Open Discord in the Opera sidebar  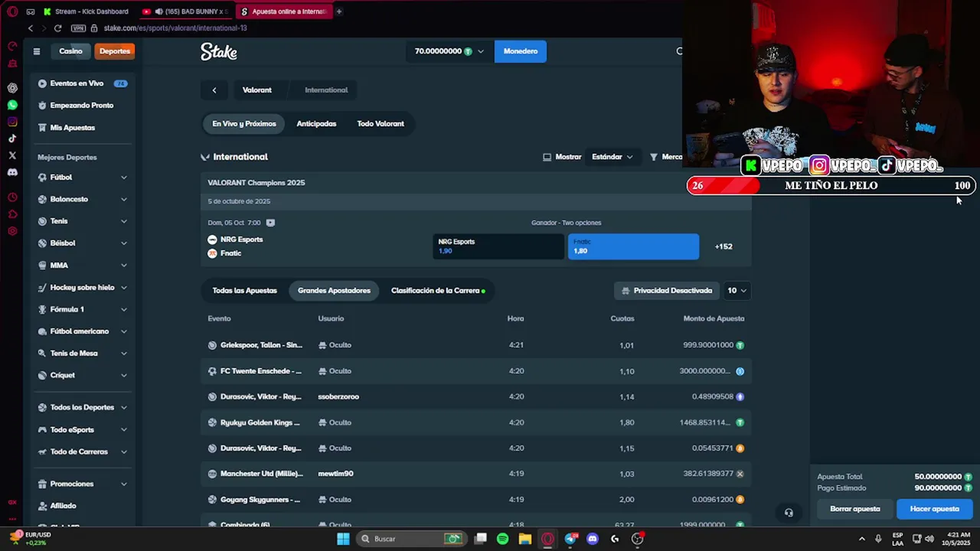12,172
